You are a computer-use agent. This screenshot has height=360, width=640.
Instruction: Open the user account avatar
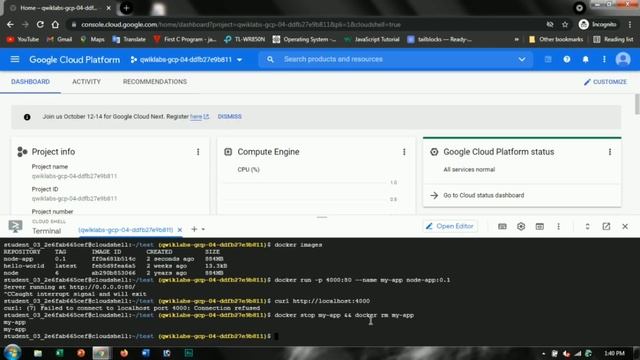(x=622, y=60)
